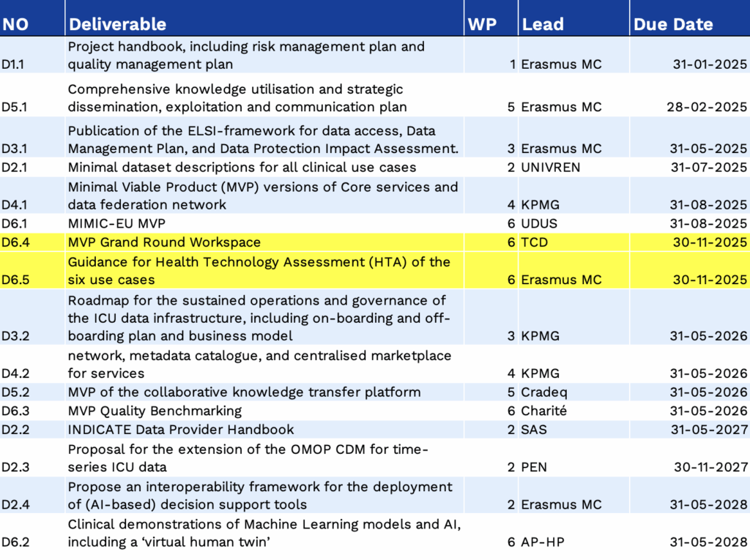Click the Deliverable column header
This screenshot has height=560, width=750.
(x=117, y=24)
